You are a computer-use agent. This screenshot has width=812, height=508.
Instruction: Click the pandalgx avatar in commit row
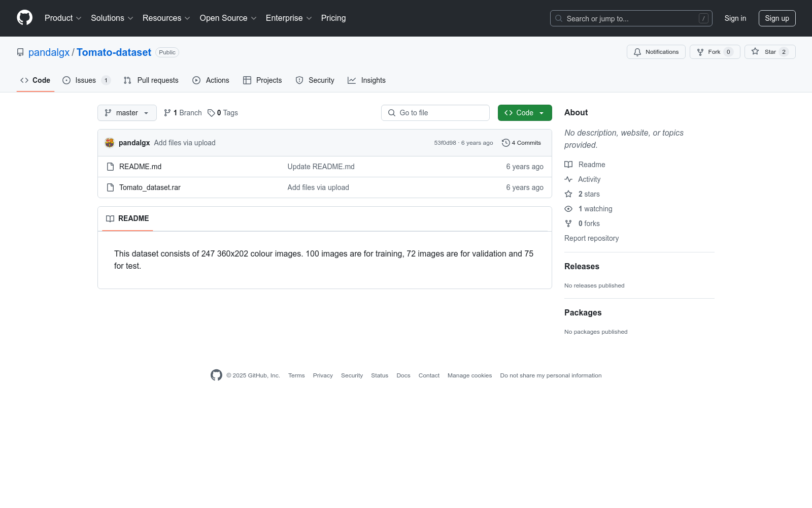tap(110, 143)
